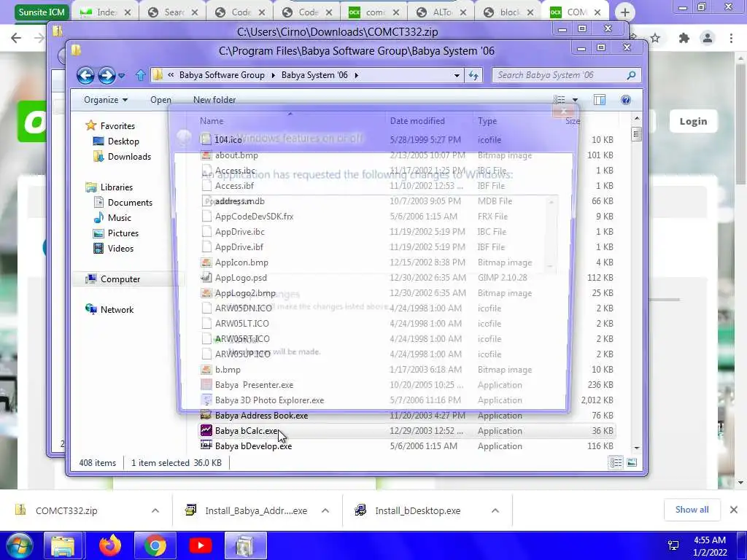Select the b.bmp file
This screenshot has height=560, width=747.
(x=407, y=369)
